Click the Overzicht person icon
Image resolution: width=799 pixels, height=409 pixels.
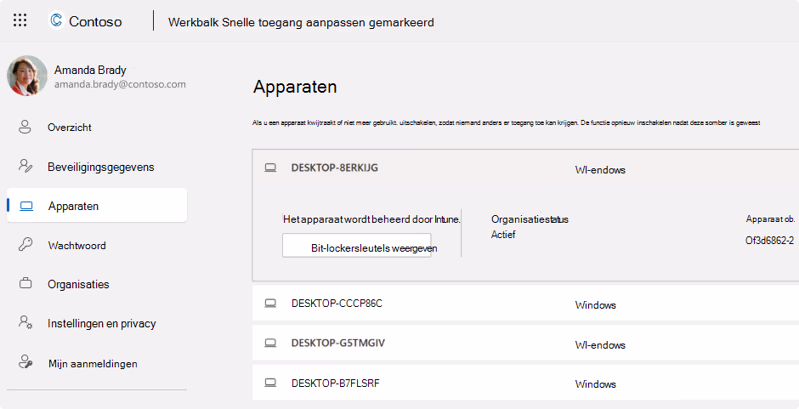[x=26, y=128]
